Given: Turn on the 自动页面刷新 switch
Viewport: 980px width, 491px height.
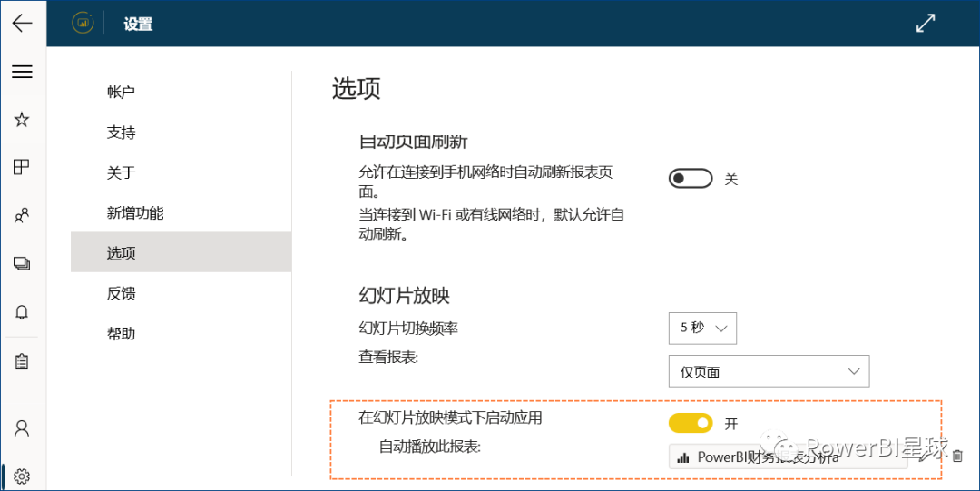Looking at the screenshot, I should click(x=691, y=179).
